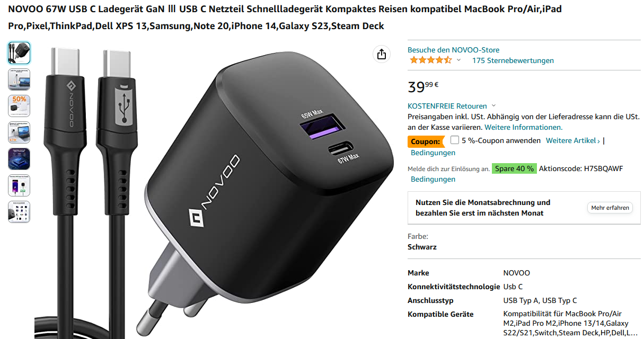Open Weitere Informationen link
644x339 pixels.
523,127
